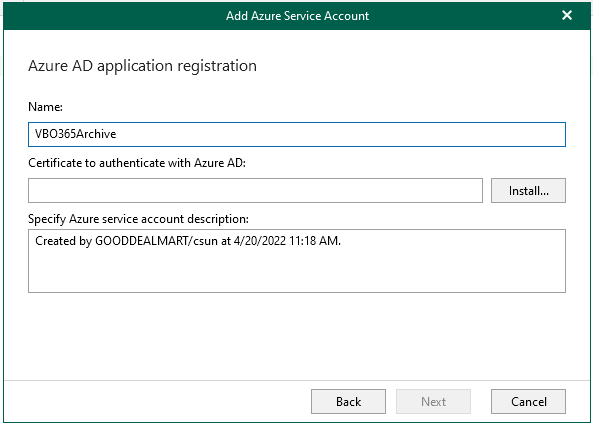The image size is (593, 425).
Task: Click the 11:18 AM time in description
Action: 315,241
